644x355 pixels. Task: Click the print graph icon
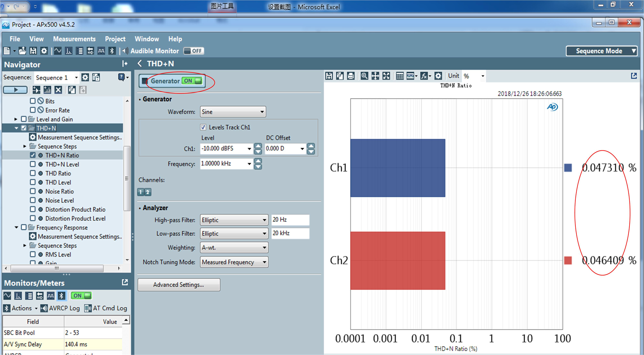tap(351, 76)
